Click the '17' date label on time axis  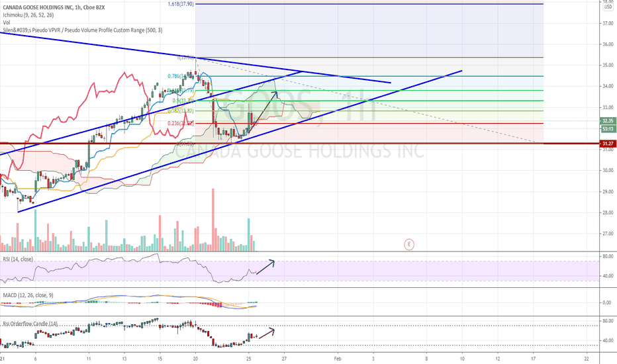click(533, 359)
